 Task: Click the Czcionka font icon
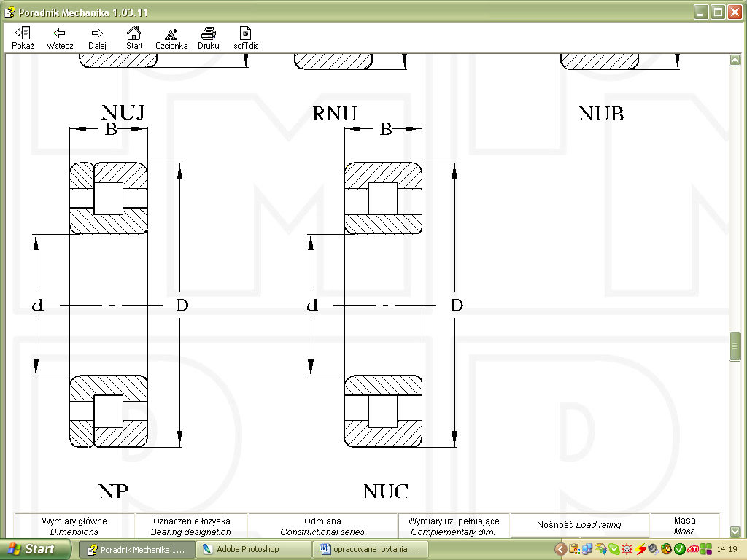click(x=171, y=38)
